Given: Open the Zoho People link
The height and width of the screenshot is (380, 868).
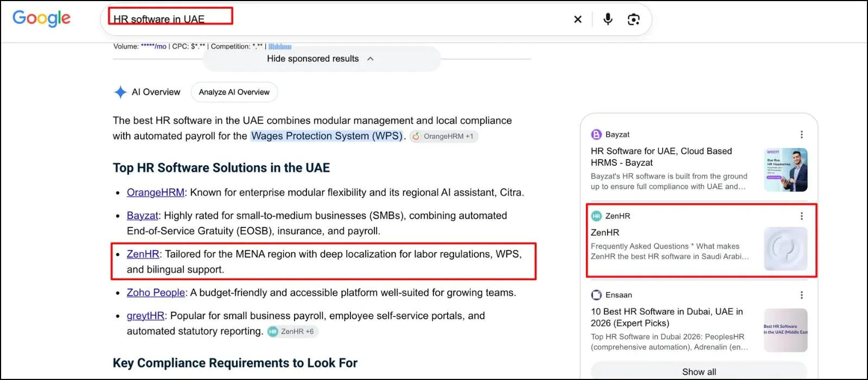Looking at the screenshot, I should click(156, 293).
